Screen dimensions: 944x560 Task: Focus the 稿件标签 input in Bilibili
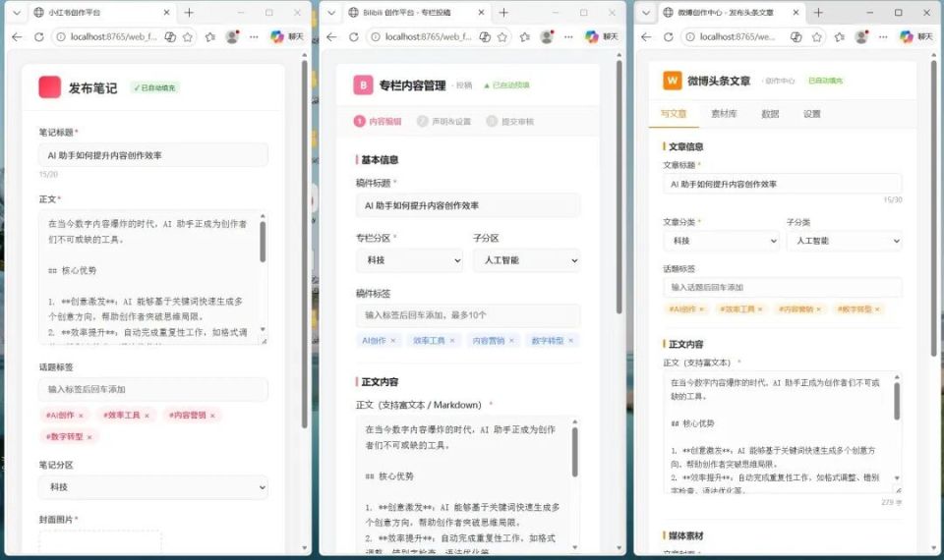pyautogui.click(x=468, y=315)
